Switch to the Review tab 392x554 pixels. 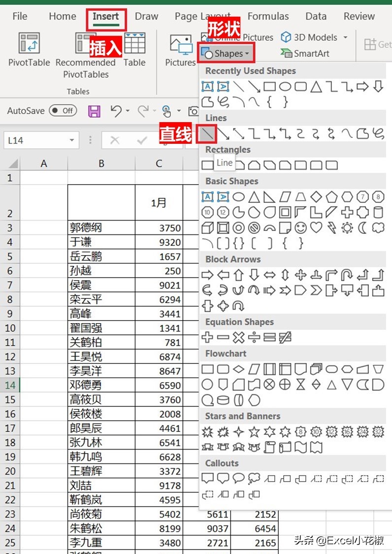tap(359, 16)
